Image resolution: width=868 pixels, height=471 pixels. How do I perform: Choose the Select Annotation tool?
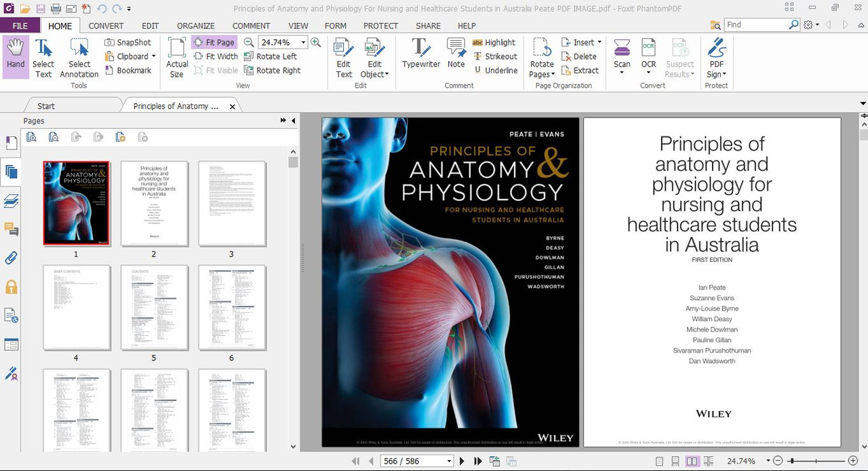click(79, 57)
